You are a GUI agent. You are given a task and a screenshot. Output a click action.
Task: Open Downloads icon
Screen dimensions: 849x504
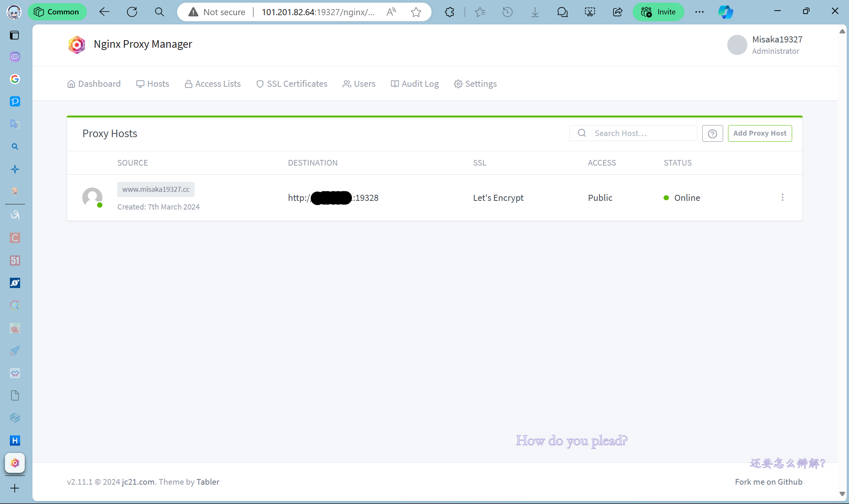tap(535, 12)
